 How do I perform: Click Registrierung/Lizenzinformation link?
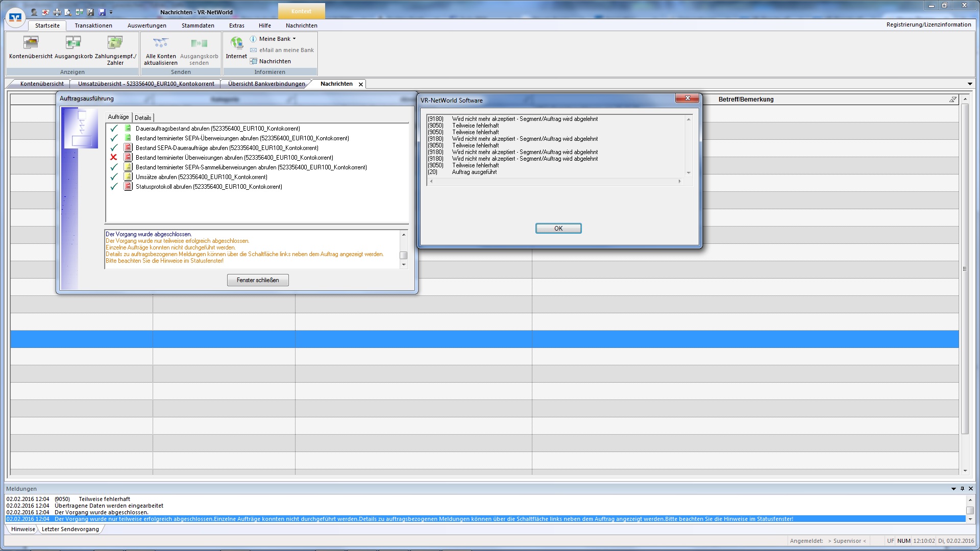point(928,24)
